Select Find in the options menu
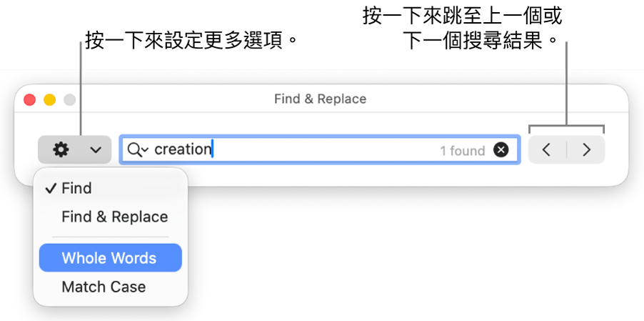644x321 pixels. click(x=76, y=189)
